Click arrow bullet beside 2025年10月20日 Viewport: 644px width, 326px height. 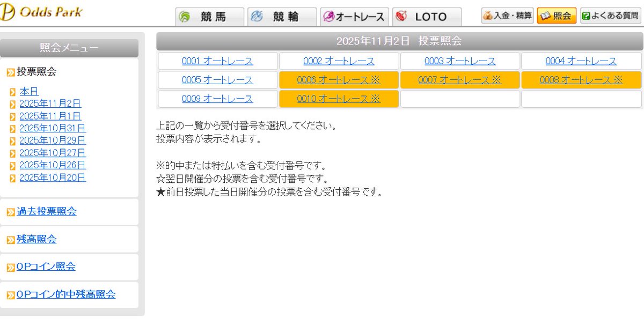13,178
